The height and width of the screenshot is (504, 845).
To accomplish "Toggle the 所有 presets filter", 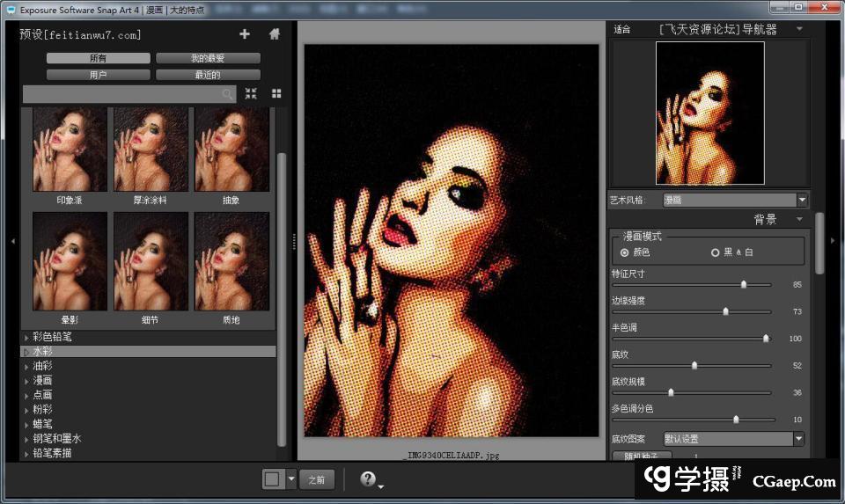I will [x=99, y=58].
